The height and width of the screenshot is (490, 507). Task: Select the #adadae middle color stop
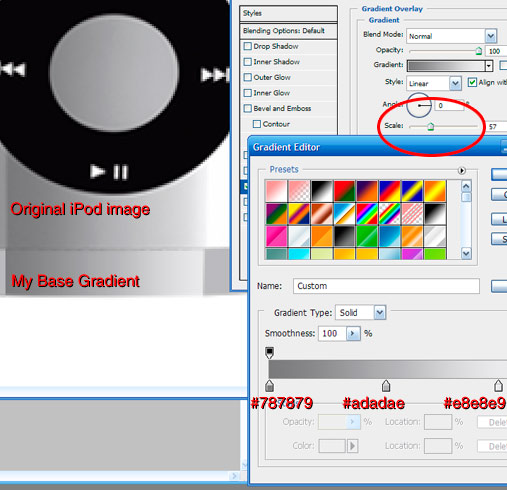pyautogui.click(x=386, y=386)
